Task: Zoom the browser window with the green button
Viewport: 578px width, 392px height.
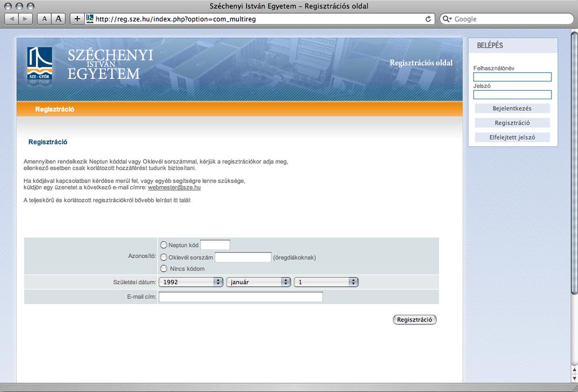Action: (30, 6)
